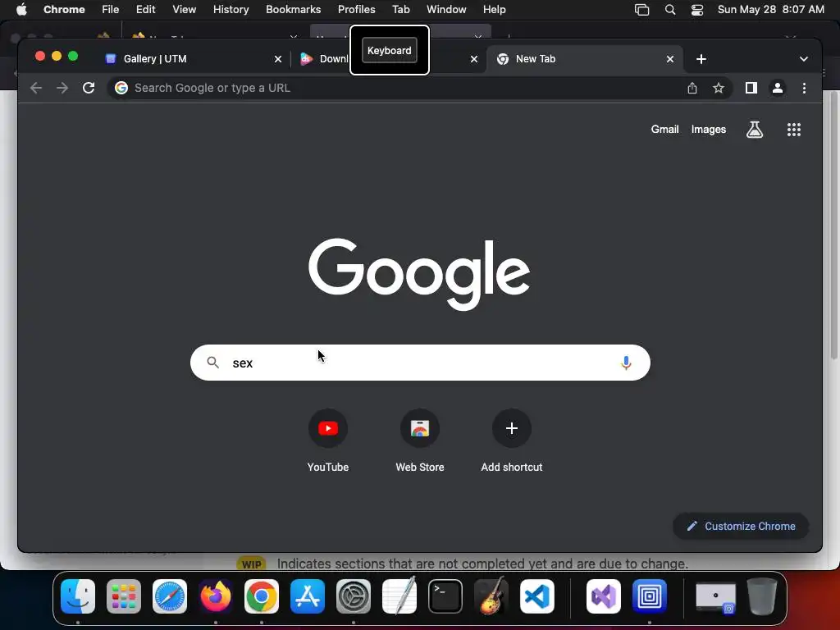Viewport: 840px width, 630px height.
Task: Open Chrome's three-dot menu
Action: tap(804, 88)
